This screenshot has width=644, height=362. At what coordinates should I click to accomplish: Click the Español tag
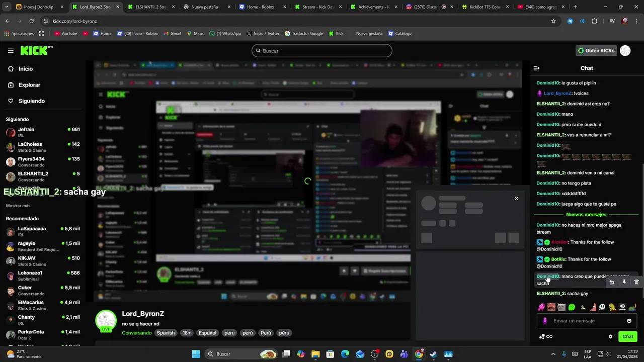[x=207, y=333]
